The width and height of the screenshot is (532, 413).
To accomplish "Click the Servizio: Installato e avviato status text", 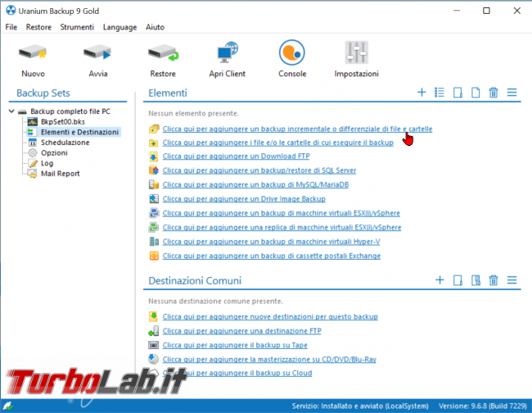I will click(360, 406).
